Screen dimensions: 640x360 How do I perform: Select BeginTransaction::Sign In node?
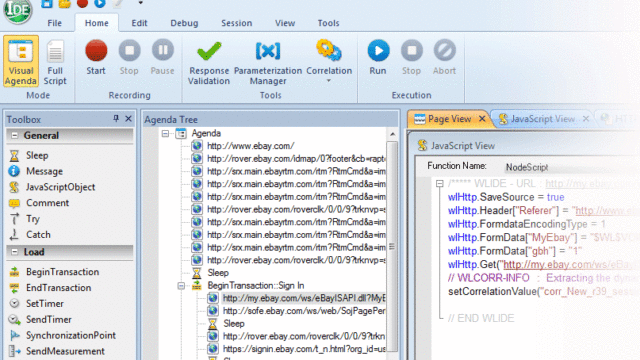point(256,286)
